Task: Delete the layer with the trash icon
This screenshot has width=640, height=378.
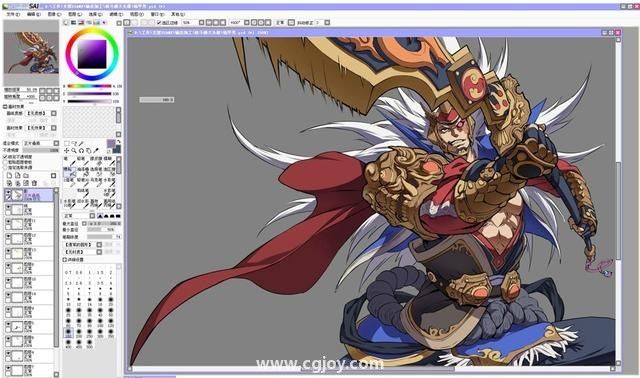Action: 34,183
